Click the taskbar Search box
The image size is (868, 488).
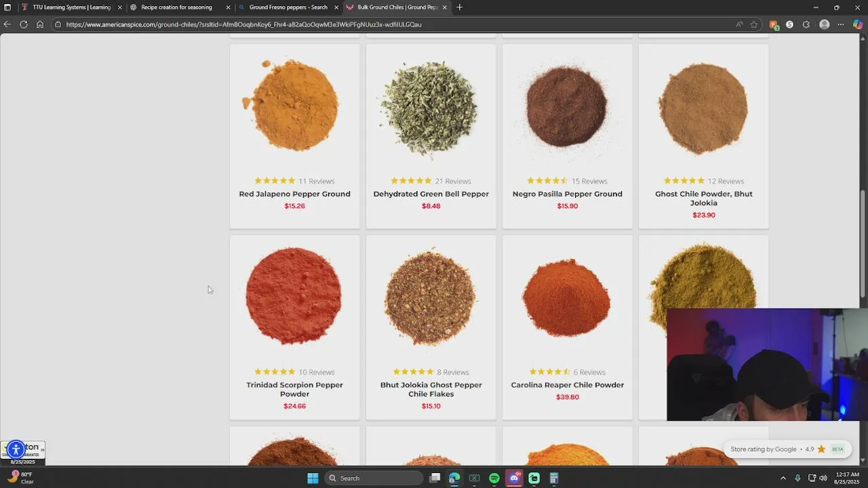click(374, 478)
